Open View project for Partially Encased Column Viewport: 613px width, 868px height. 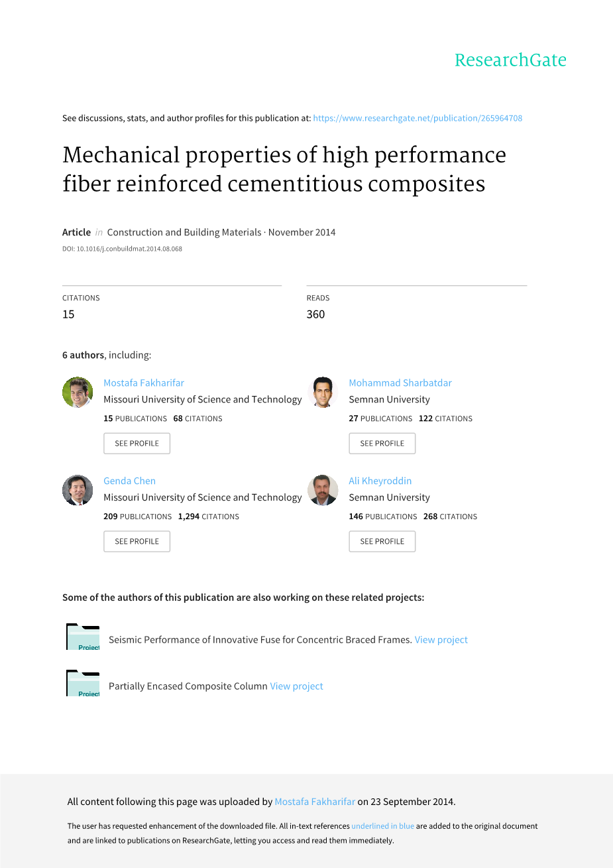coord(296,686)
